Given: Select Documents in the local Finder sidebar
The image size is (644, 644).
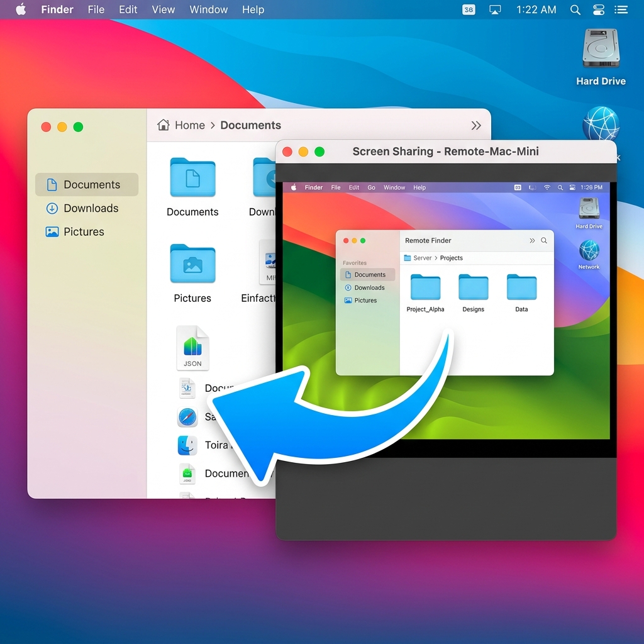Looking at the screenshot, I should tap(87, 184).
